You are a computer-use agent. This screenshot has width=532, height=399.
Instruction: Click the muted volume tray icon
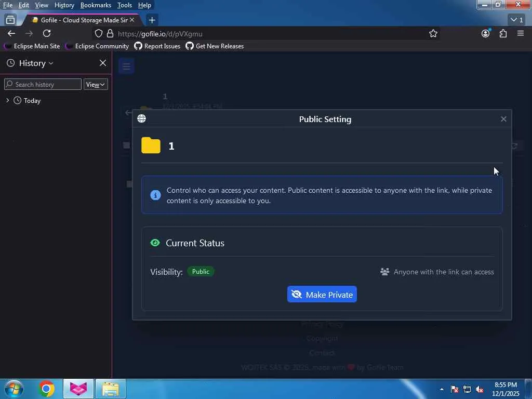coord(480,389)
